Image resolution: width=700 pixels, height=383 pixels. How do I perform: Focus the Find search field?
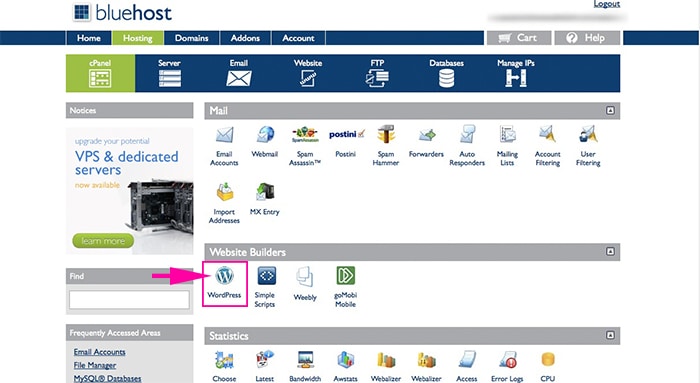pyautogui.click(x=129, y=300)
